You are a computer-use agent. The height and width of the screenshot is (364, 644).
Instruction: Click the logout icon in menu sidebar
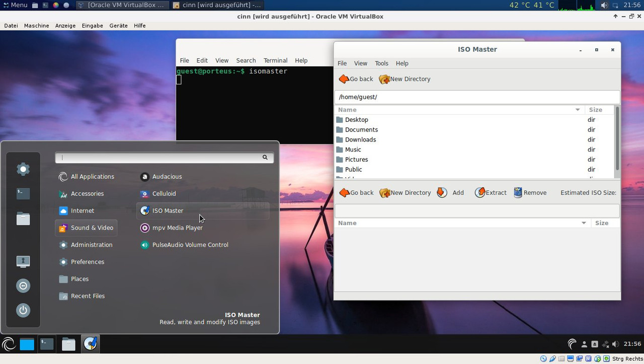click(23, 286)
